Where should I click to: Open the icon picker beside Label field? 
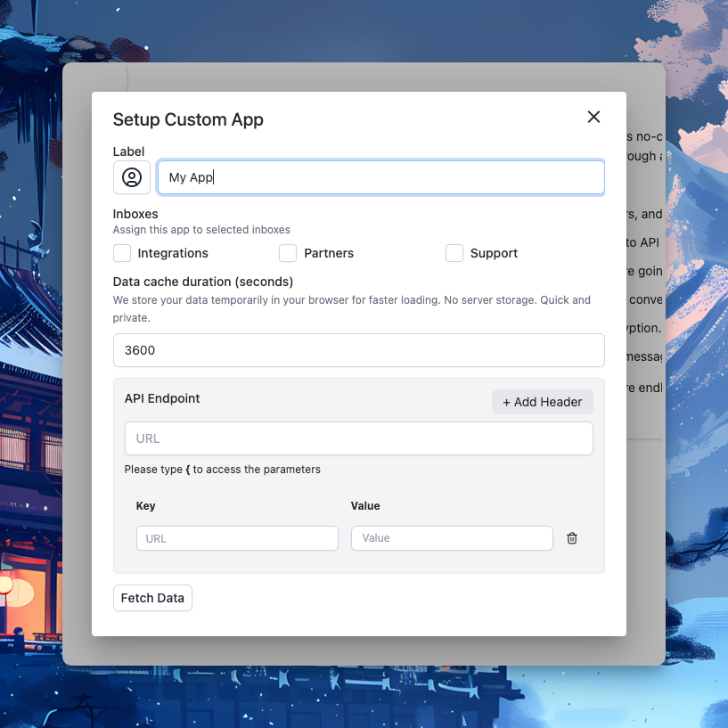(x=132, y=177)
